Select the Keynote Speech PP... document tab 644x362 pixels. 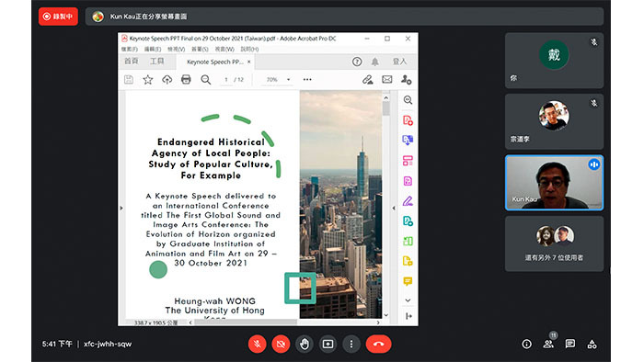(x=214, y=62)
